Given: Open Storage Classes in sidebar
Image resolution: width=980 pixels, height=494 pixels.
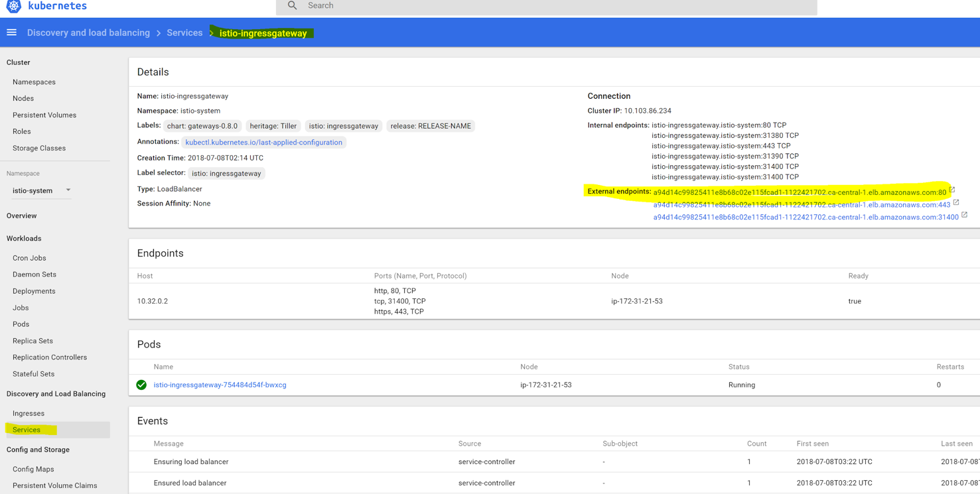Looking at the screenshot, I should point(39,149).
